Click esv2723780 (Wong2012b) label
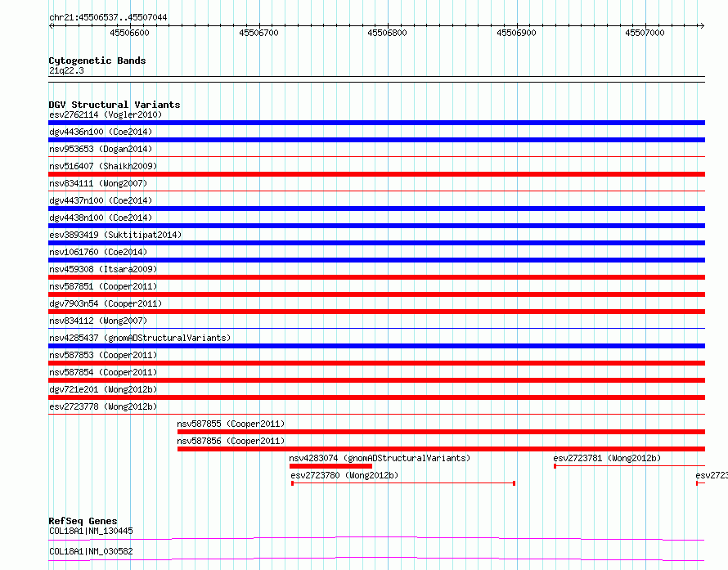 coord(344,475)
